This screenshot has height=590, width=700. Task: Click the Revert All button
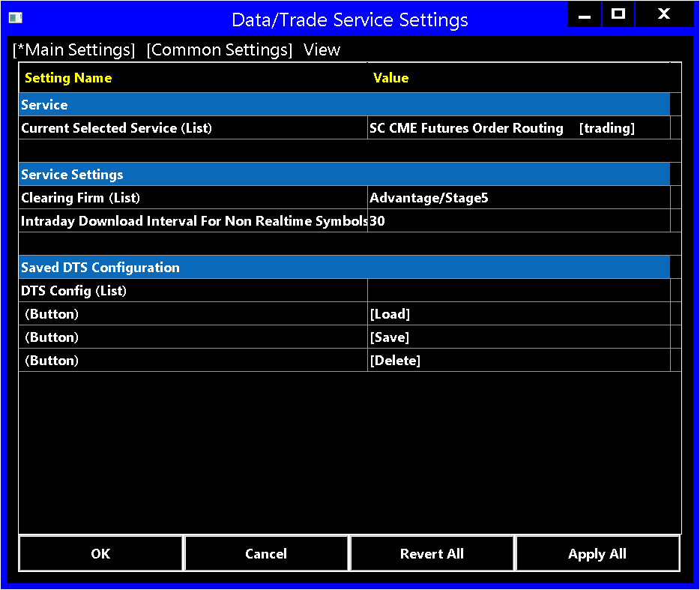(x=432, y=553)
